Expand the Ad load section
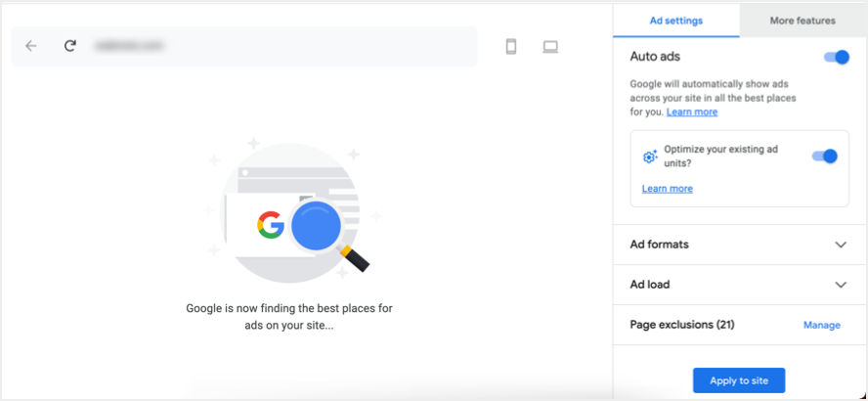The height and width of the screenshot is (401, 868). click(x=739, y=285)
